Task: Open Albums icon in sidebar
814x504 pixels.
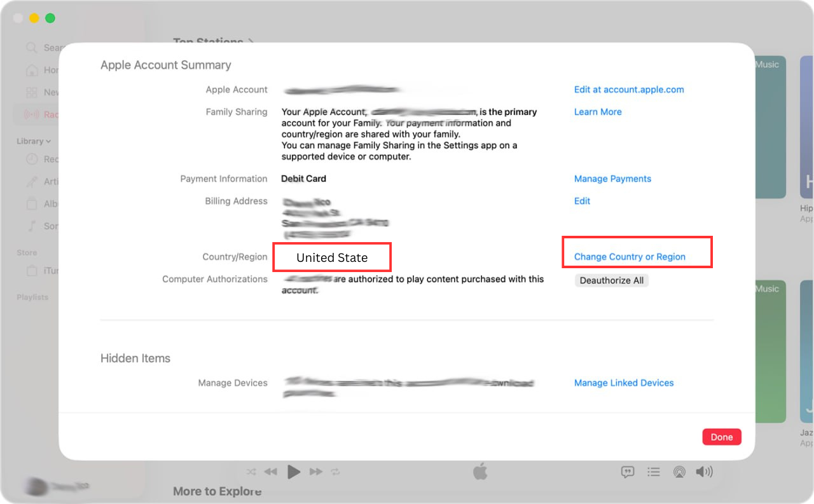Action: (x=32, y=203)
